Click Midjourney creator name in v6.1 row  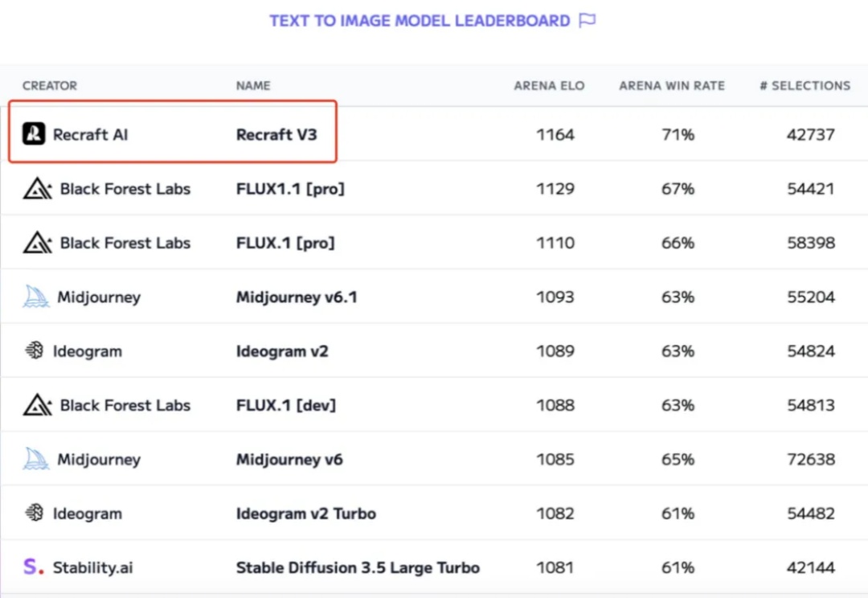[x=99, y=297]
